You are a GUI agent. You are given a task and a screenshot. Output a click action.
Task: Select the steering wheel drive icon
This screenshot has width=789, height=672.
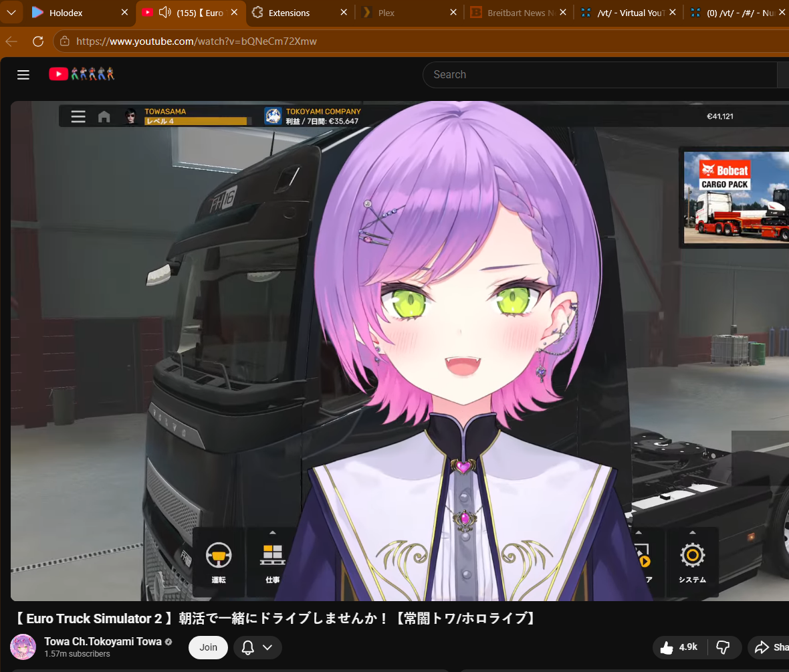(219, 556)
